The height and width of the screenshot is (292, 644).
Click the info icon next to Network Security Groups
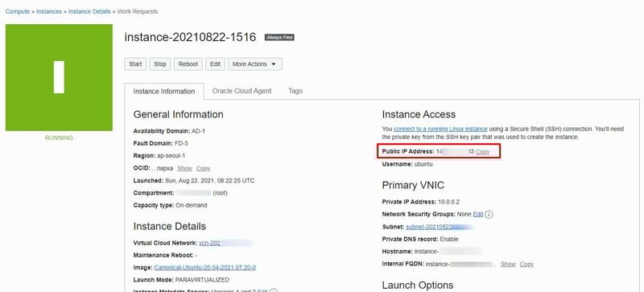click(x=489, y=215)
